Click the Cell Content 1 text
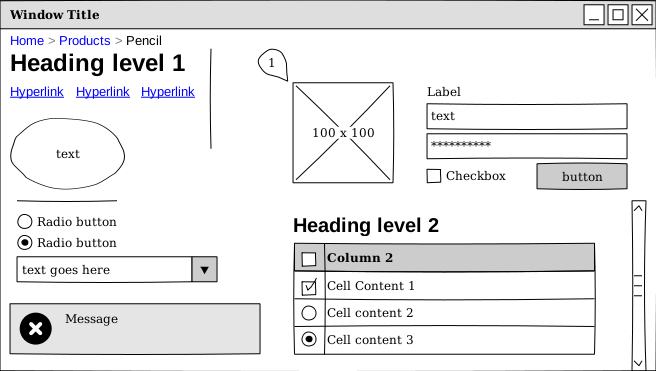656x371 pixels. click(x=371, y=286)
